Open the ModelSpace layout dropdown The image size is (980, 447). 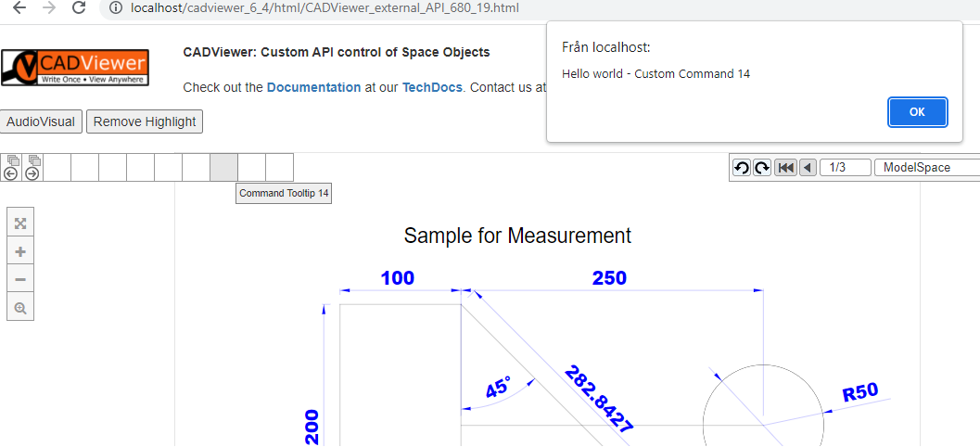[927, 168]
